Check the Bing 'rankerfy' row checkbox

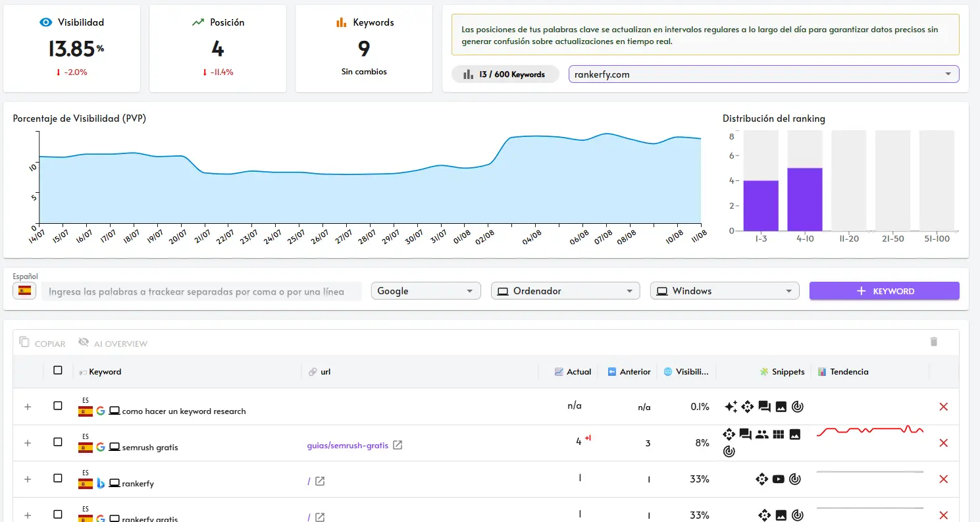(58, 479)
